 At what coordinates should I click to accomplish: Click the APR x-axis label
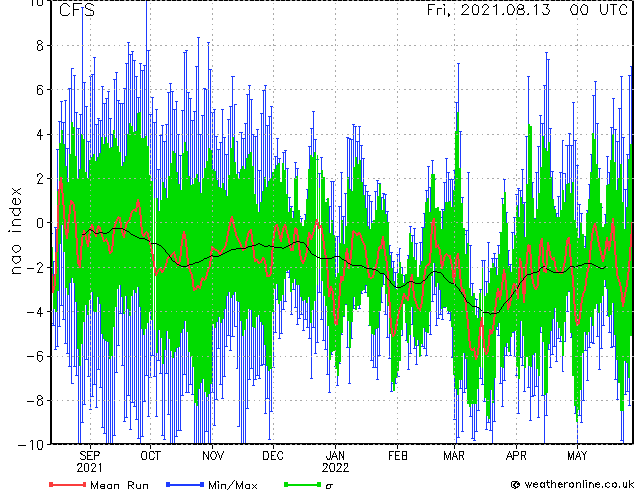[x=516, y=456]
